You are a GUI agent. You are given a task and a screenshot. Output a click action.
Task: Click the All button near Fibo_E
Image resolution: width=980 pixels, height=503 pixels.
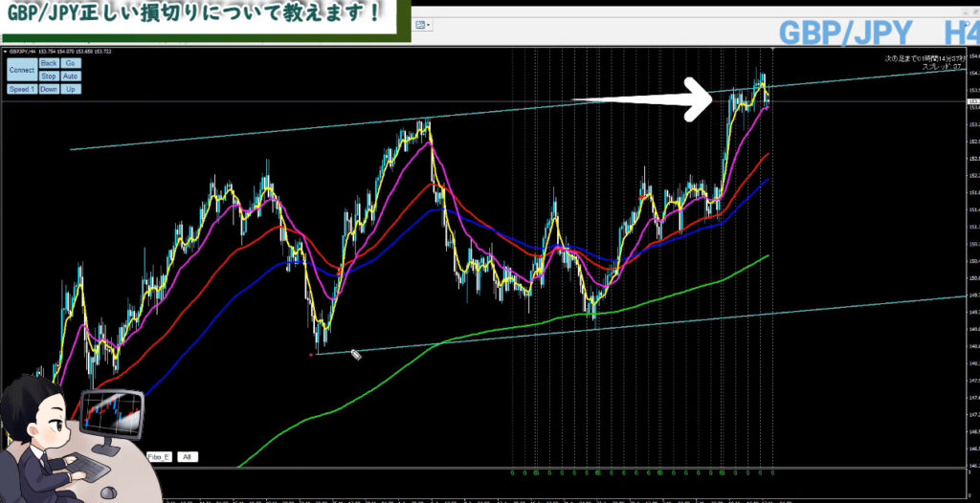click(188, 457)
